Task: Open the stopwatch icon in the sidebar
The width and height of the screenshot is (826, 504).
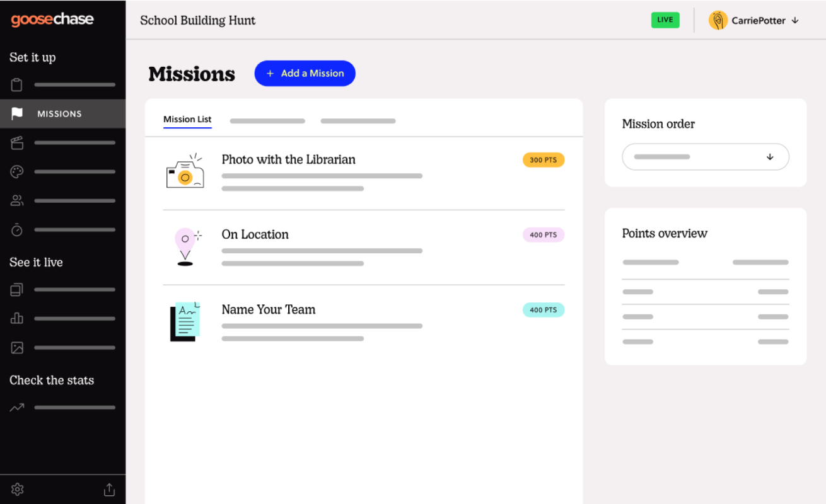Action: (x=17, y=230)
